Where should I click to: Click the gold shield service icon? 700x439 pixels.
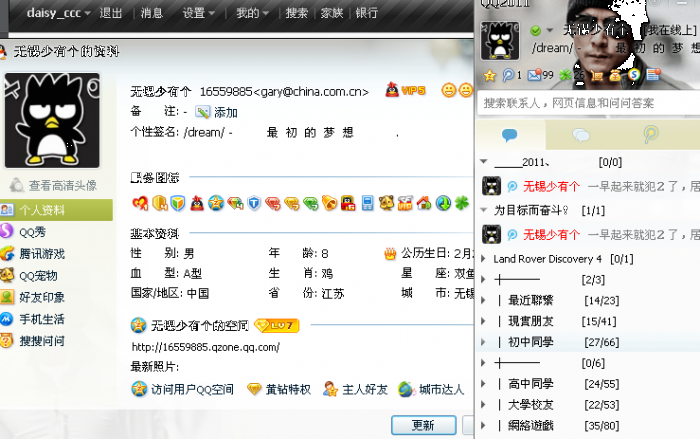159,203
